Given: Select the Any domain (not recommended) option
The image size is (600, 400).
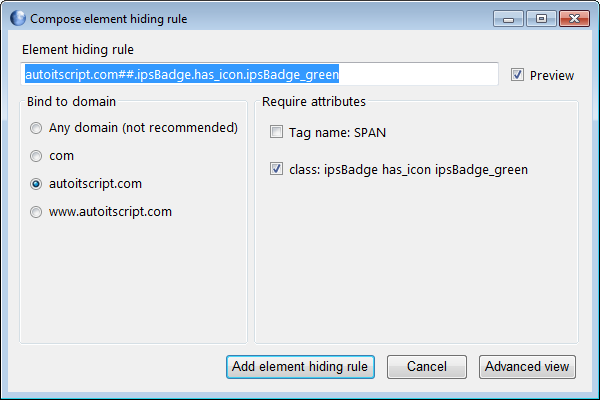Looking at the screenshot, I should pyautogui.click(x=36, y=128).
